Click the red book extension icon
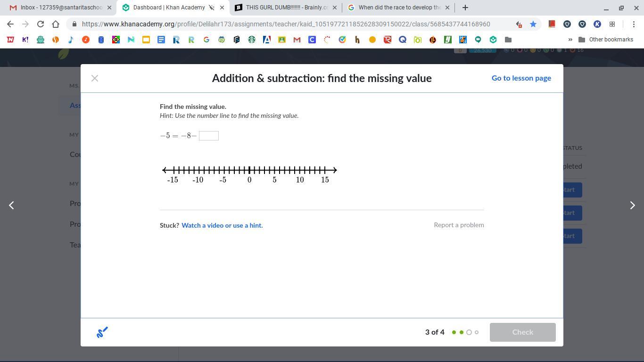The image size is (644, 362). [x=552, y=24]
